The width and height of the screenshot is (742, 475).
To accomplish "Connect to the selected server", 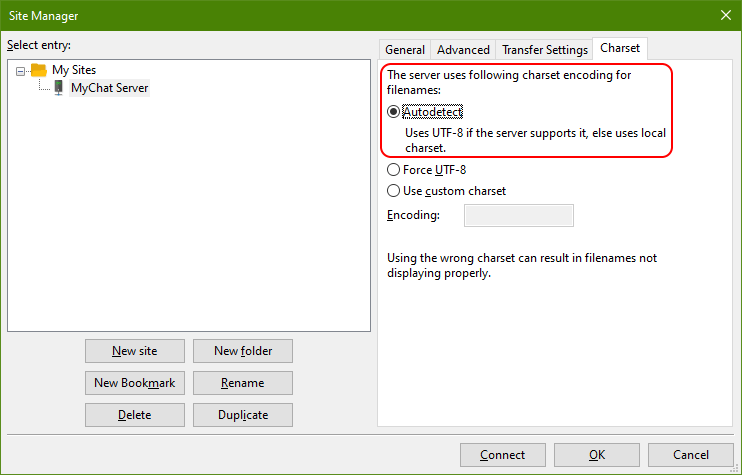I will pyautogui.click(x=502, y=455).
